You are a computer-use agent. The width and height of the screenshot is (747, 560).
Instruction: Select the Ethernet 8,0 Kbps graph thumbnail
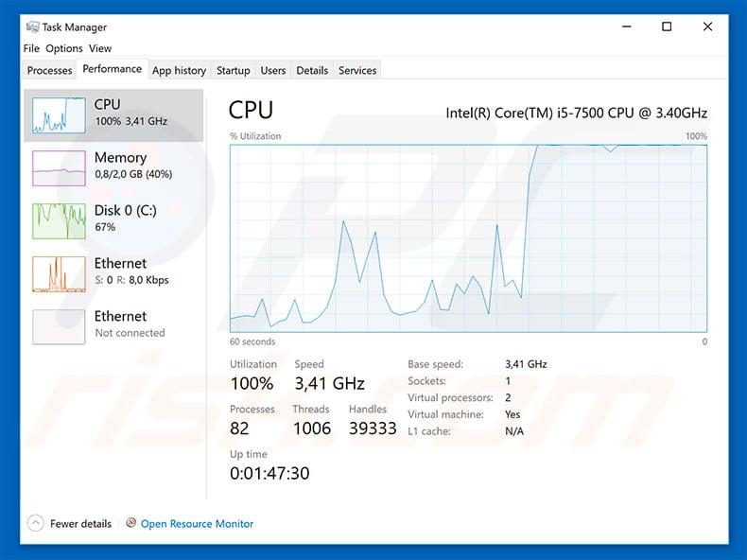coord(59,274)
